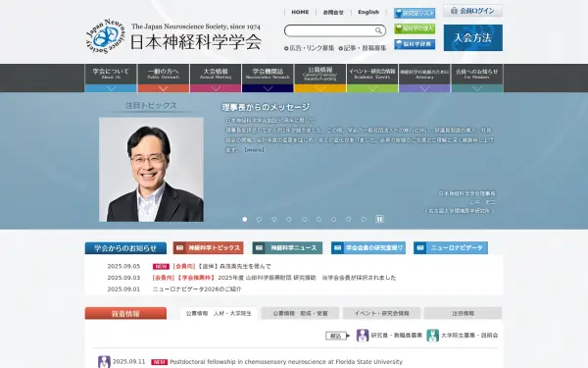
Task: Expand the 大会情報 Annual Meeting menu
Action: [x=216, y=79]
